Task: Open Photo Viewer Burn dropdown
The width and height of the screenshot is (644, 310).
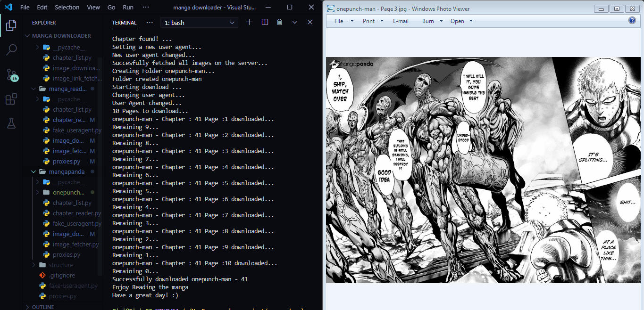Action: point(433,21)
